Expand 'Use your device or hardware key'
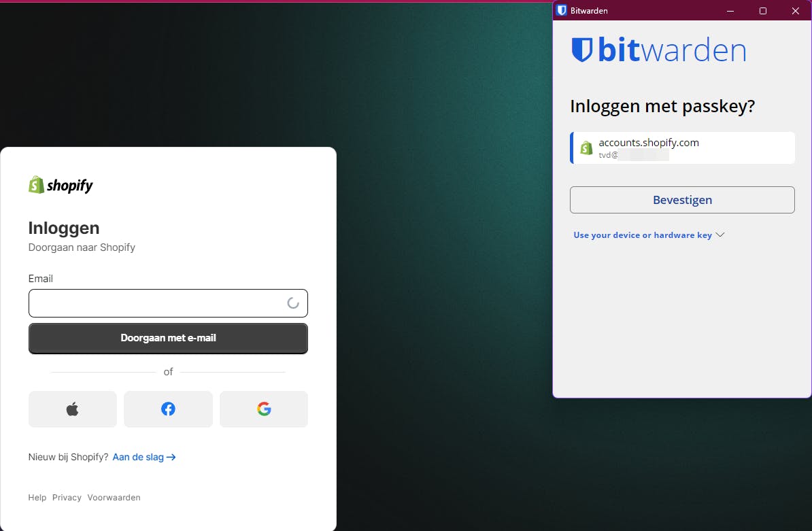Screen dimensions: 812x531 coord(643,235)
